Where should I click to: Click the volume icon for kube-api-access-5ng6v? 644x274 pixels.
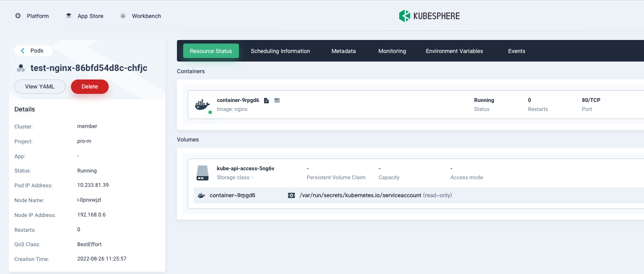click(x=202, y=172)
